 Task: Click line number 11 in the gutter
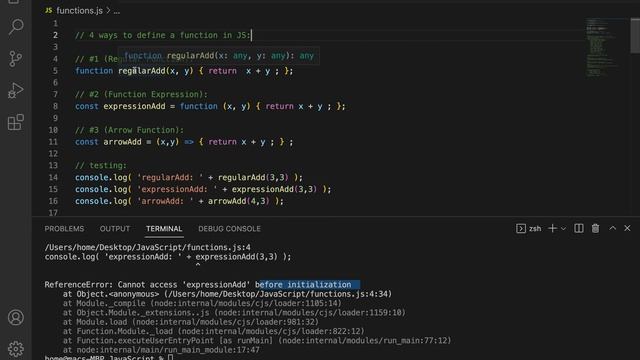click(53, 142)
